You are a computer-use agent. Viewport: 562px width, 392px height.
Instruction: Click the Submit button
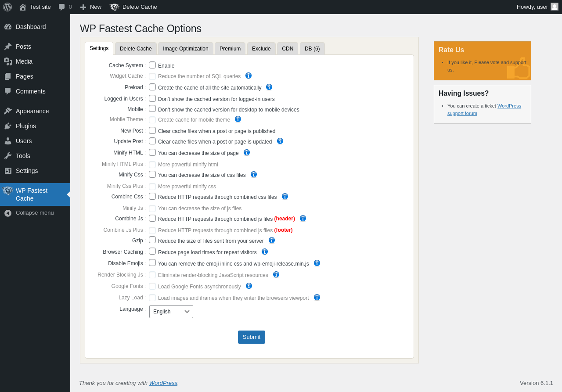(x=252, y=337)
